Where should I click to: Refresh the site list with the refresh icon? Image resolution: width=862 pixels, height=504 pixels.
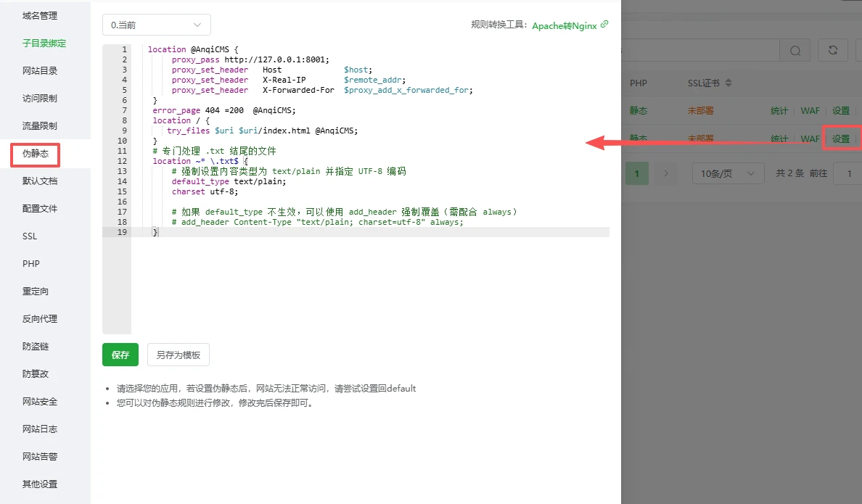coord(833,51)
